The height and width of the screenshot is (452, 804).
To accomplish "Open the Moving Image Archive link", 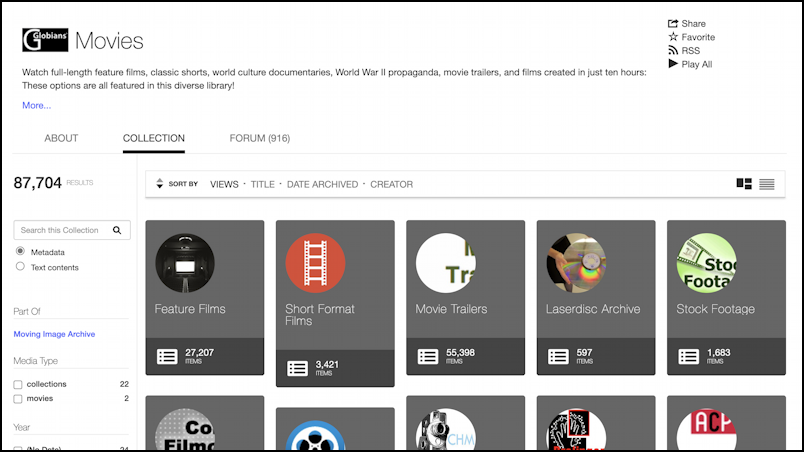I will click(x=54, y=334).
